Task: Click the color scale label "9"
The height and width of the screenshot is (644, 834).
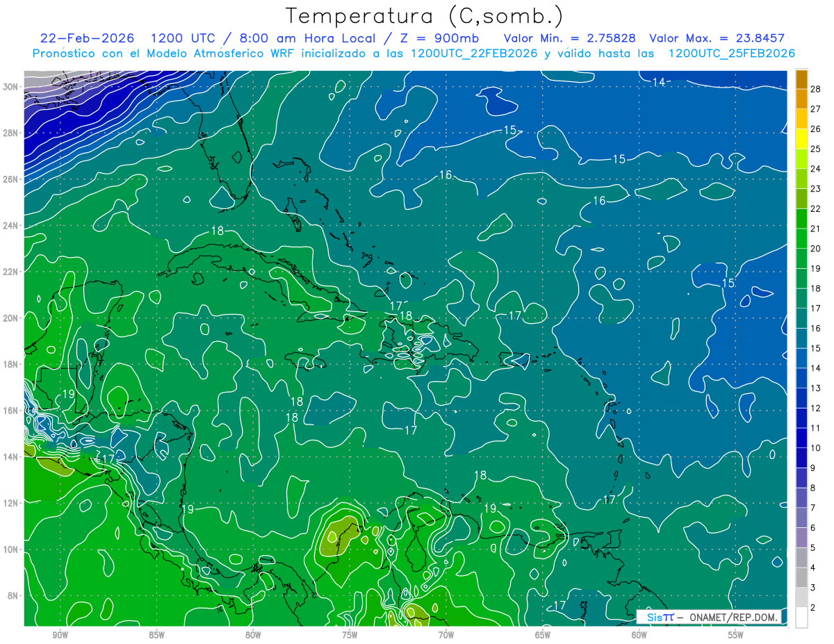Action: tap(812, 468)
